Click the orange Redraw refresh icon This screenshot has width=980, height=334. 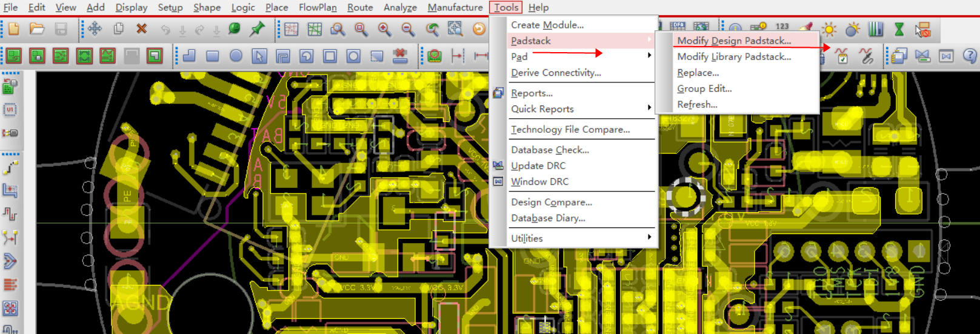479,29
